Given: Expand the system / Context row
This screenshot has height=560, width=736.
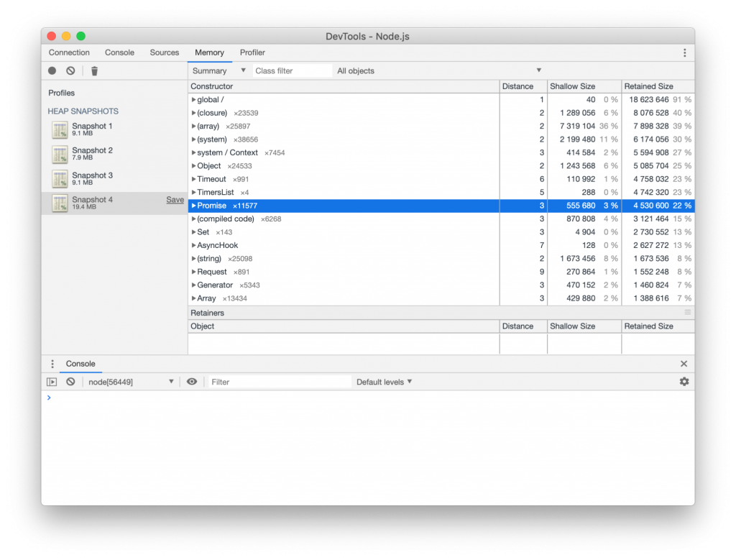Looking at the screenshot, I should pos(193,152).
